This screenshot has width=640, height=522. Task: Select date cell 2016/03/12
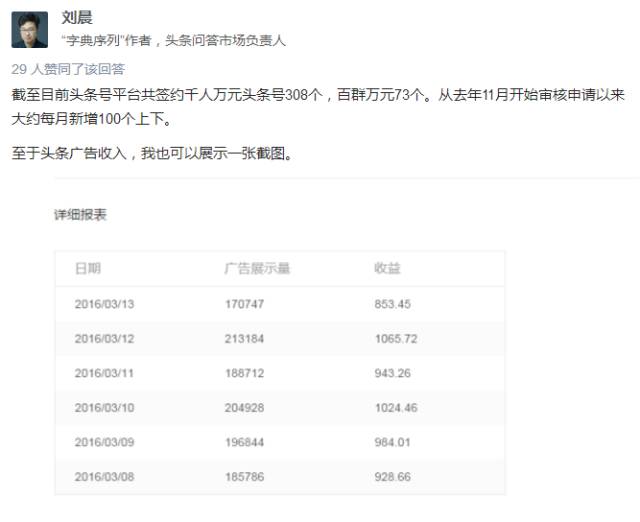coord(104,339)
